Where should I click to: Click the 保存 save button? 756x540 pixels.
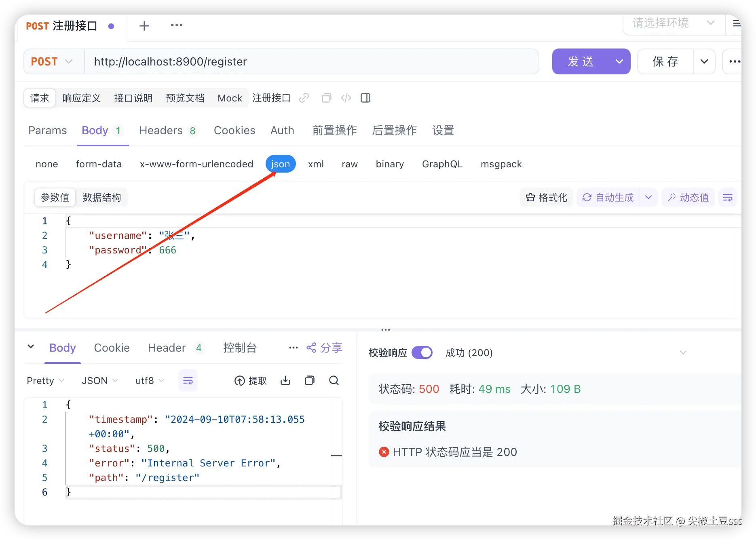click(x=665, y=61)
